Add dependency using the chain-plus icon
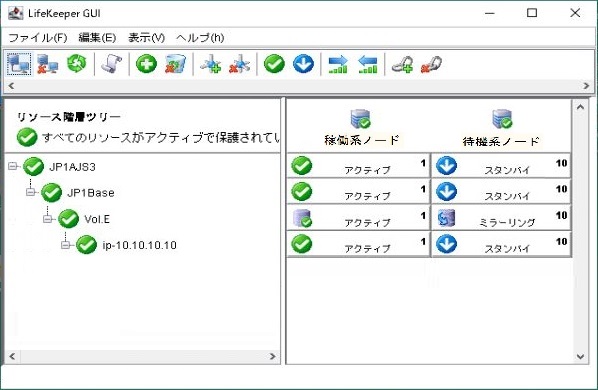 (x=403, y=64)
